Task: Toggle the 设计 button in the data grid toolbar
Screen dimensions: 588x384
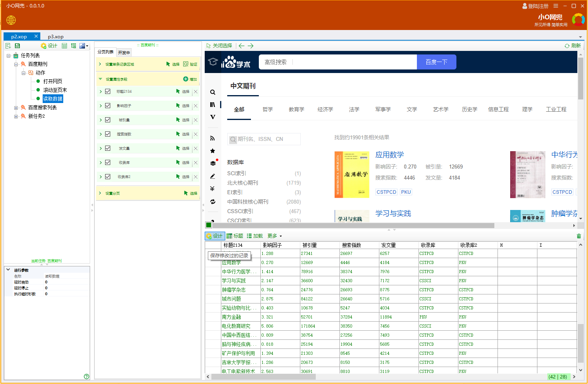Action: pyautogui.click(x=215, y=236)
